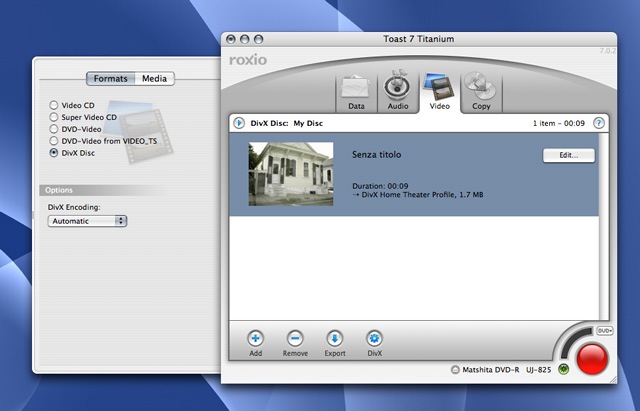
Task: Click the 1 item – 00:09 summary
Action: (559, 123)
